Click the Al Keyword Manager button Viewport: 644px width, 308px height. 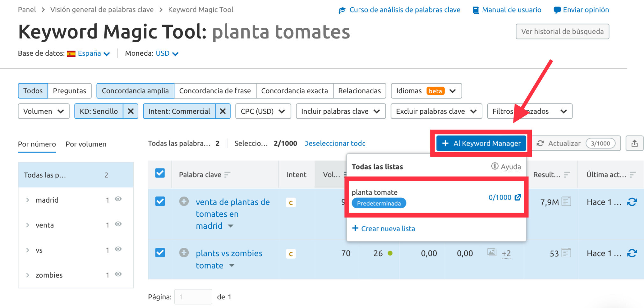(x=481, y=143)
